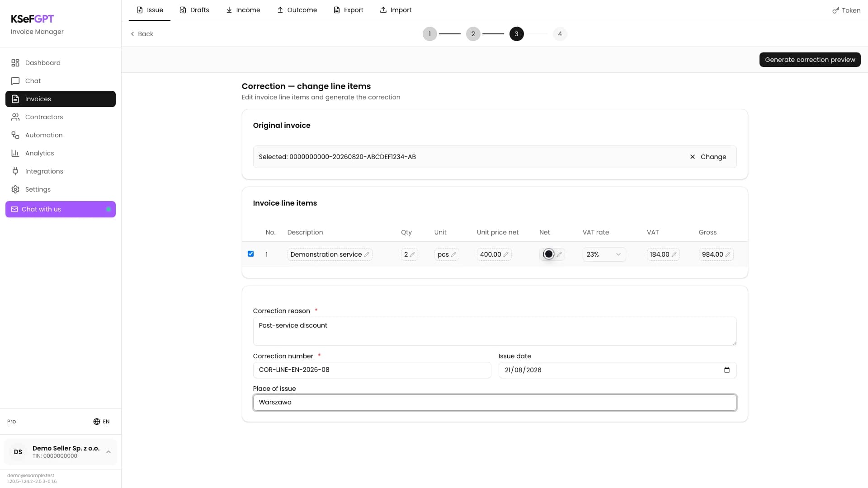Screen dimensions: 868x488
Task: Open the Settings gear item
Action: pyautogui.click(x=61, y=189)
